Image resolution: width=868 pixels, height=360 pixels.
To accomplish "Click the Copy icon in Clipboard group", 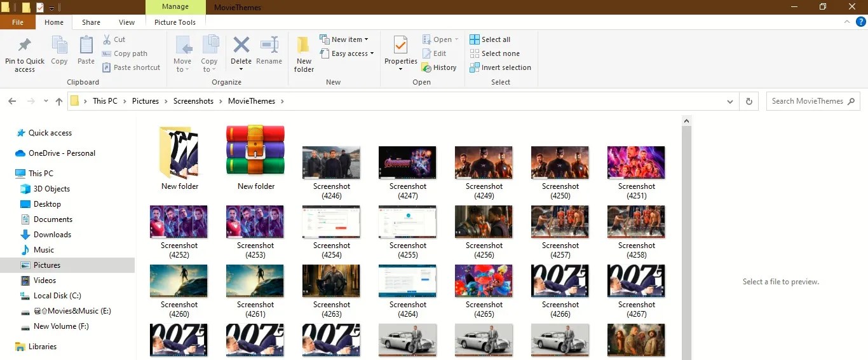I will pyautogui.click(x=59, y=46).
